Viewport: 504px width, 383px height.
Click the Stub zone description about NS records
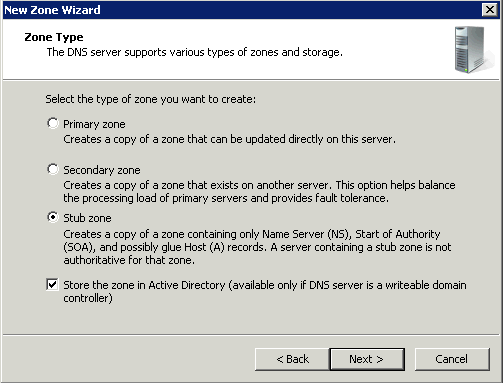(x=257, y=247)
